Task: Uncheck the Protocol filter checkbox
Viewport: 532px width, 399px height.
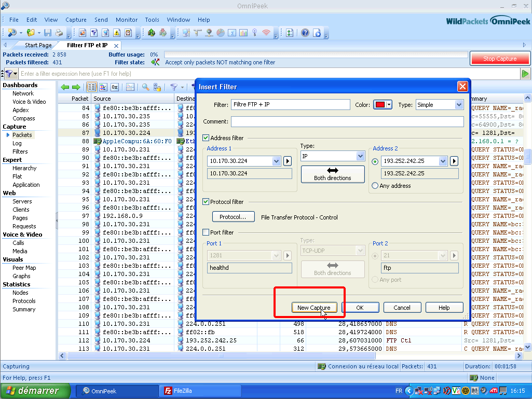Action: 206,201
